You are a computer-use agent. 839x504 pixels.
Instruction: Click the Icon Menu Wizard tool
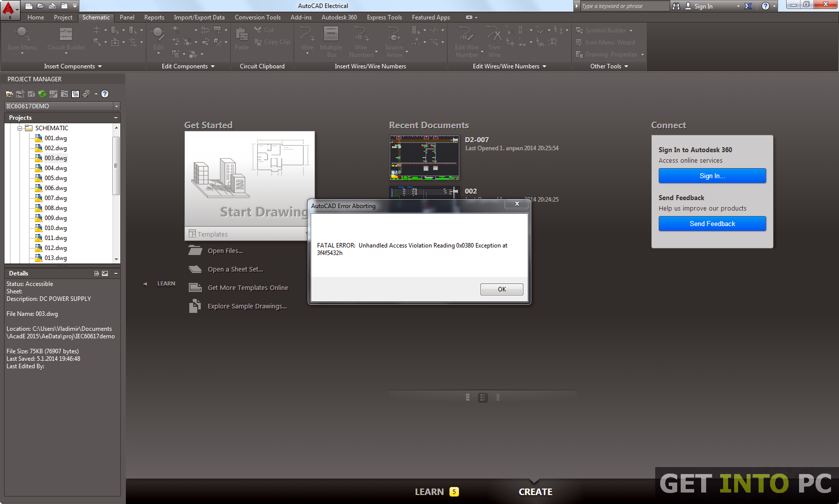point(605,42)
